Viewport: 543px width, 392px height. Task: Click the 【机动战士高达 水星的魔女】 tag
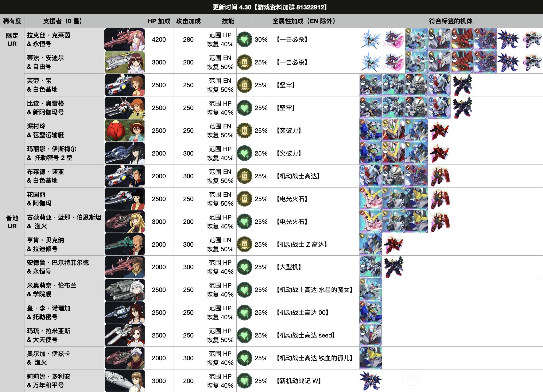tap(315, 290)
